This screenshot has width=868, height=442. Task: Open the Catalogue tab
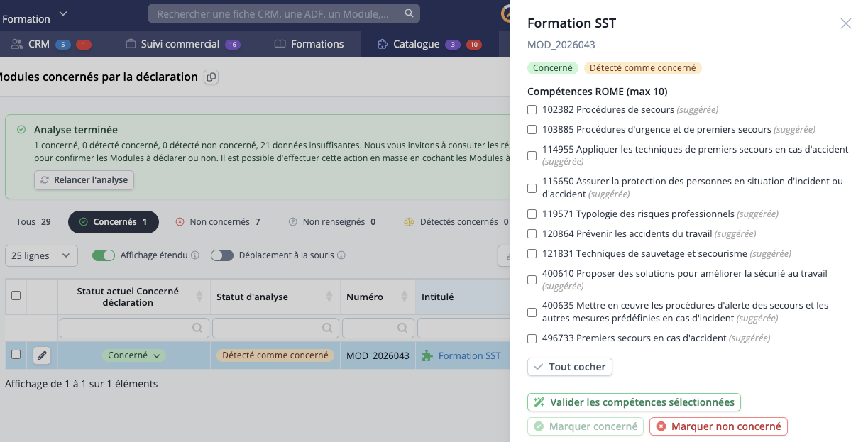(430, 44)
